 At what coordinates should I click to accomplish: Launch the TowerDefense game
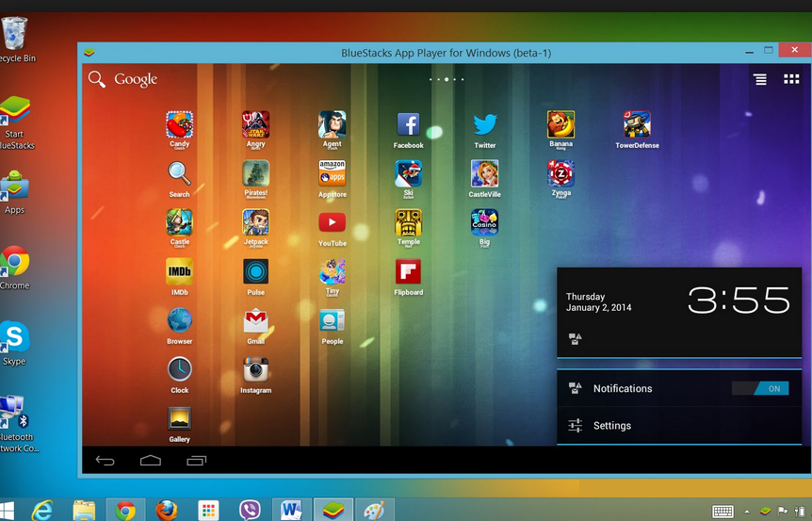(x=637, y=124)
